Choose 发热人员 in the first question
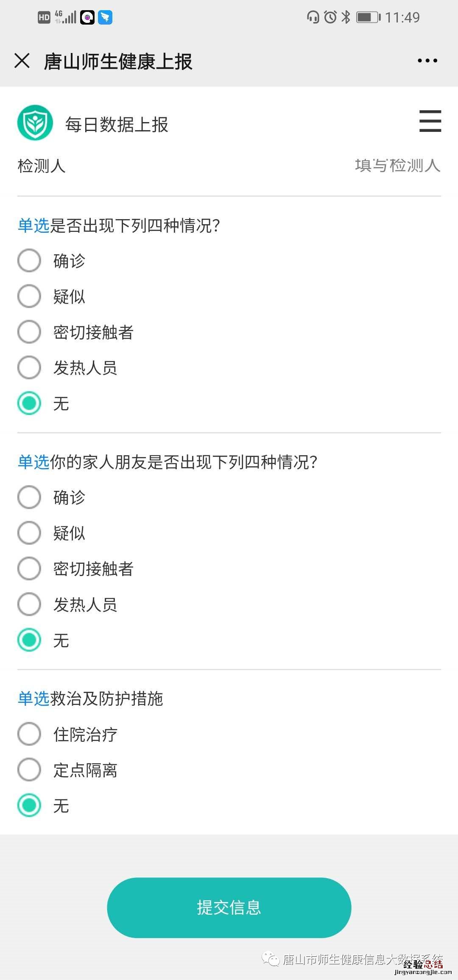The height and width of the screenshot is (980, 458). [x=29, y=367]
